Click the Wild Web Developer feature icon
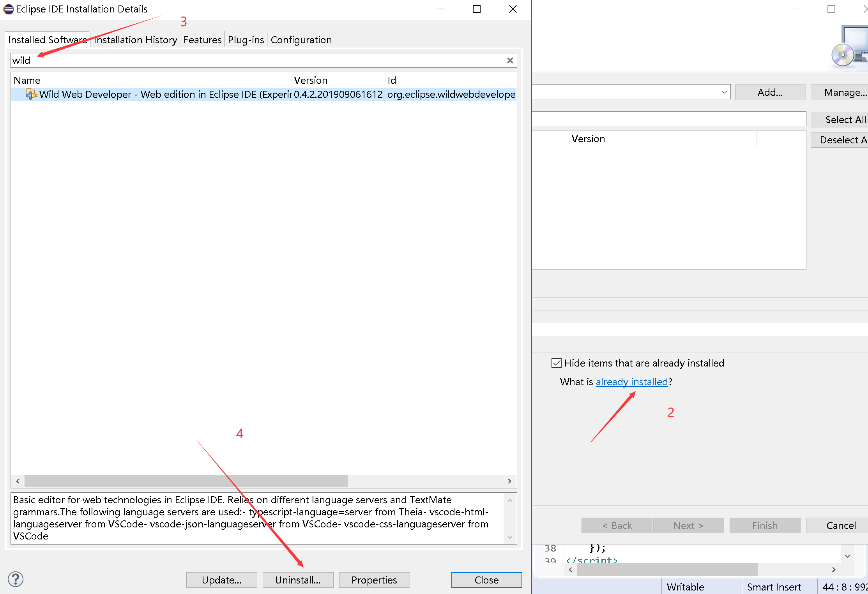The height and width of the screenshot is (594, 868). (31, 94)
